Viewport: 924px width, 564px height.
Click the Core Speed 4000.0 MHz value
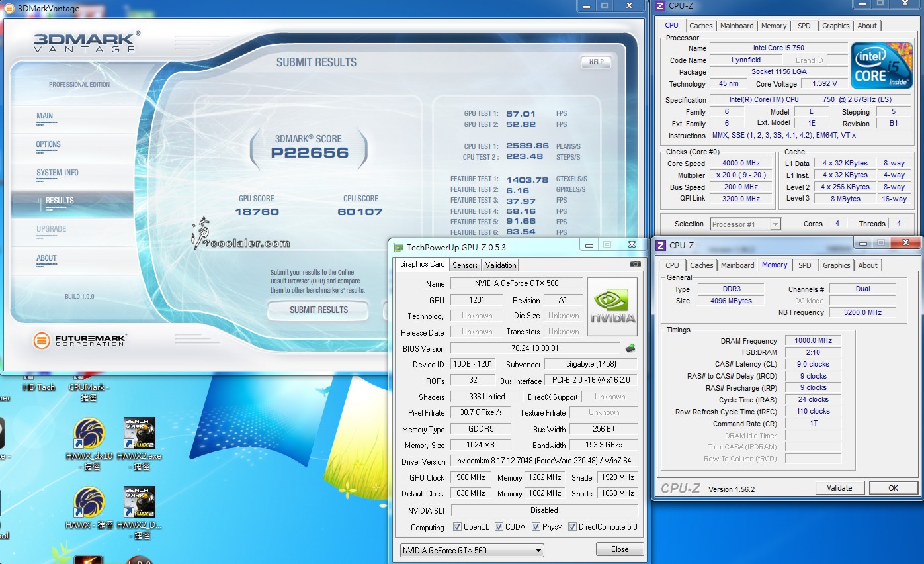coord(741,163)
